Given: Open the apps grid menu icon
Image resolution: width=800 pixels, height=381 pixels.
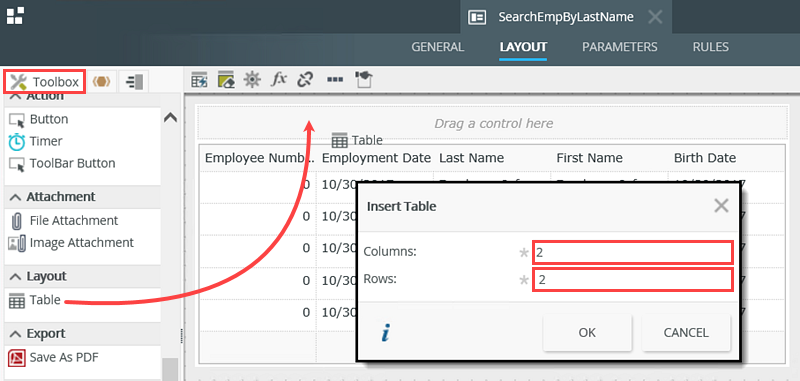Looking at the screenshot, I should click(15, 15).
